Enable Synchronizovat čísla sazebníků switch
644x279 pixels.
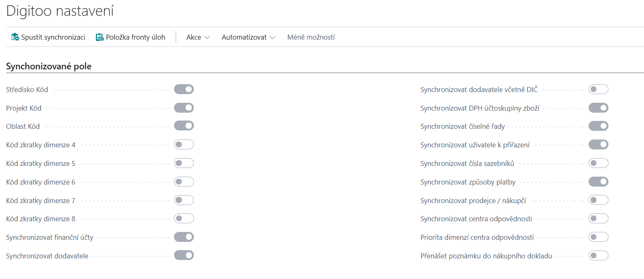click(x=599, y=163)
